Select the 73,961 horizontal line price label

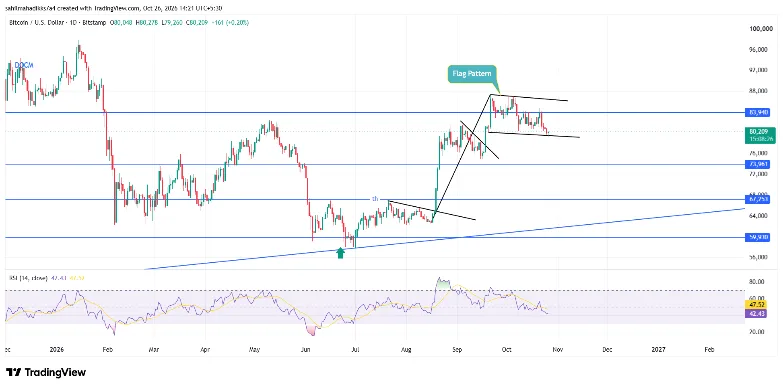[x=759, y=164]
